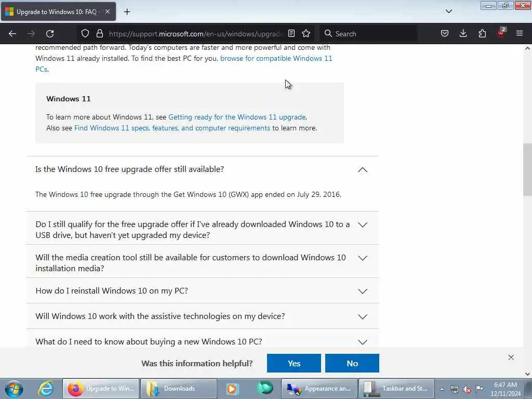Collapse the free upgrade offer still available question
The height and width of the screenshot is (399, 532).
pyautogui.click(x=202, y=169)
